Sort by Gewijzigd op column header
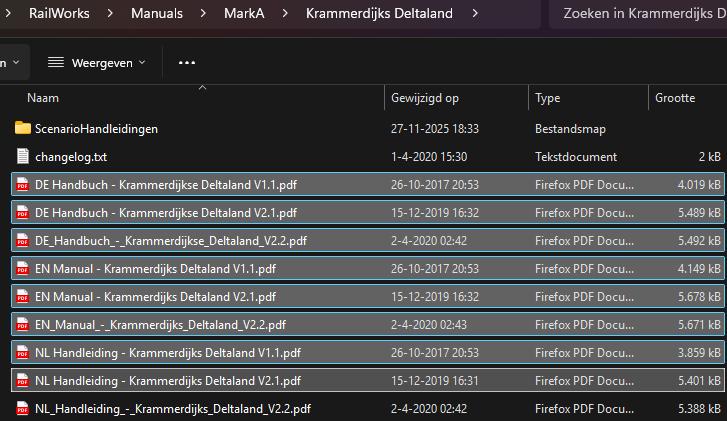 click(x=425, y=98)
